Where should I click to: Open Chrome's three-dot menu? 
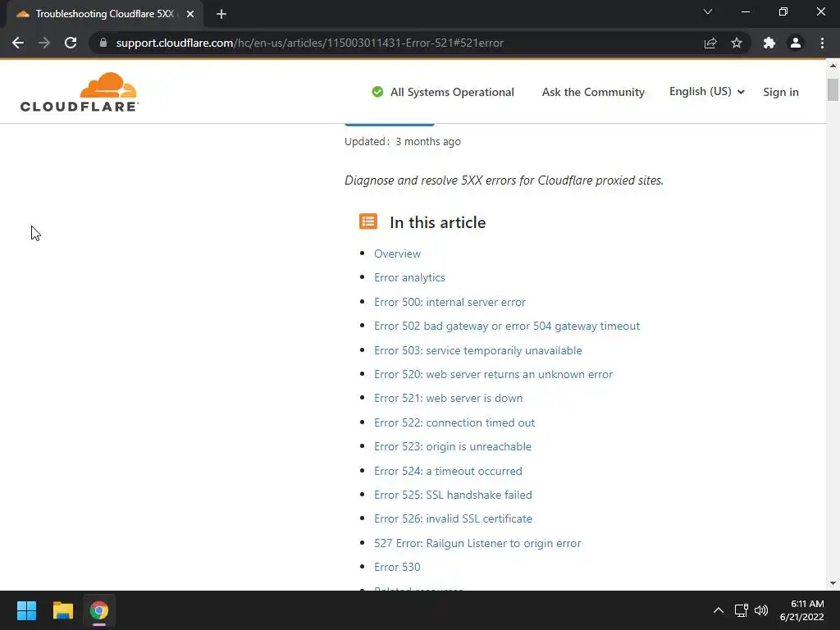point(822,43)
